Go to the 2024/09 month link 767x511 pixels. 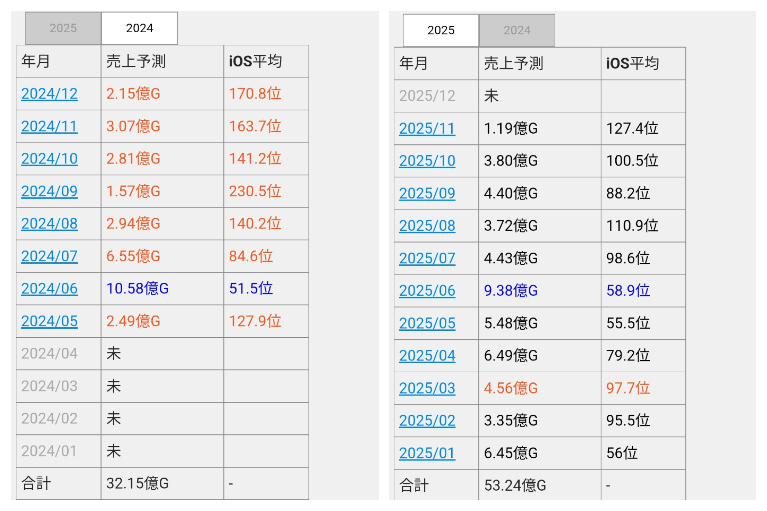click(x=49, y=191)
